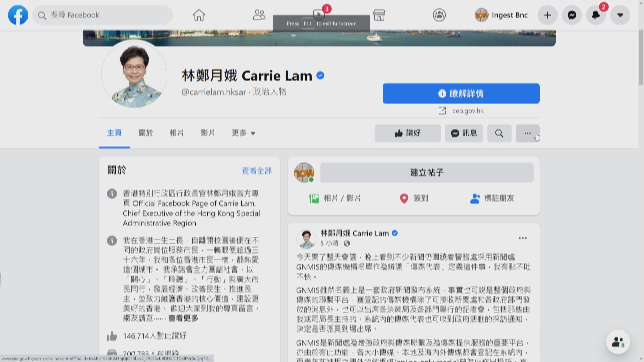Viewport: 644px width, 362px height.
Task: Open the account menu arrow
Action: pyautogui.click(x=620, y=15)
